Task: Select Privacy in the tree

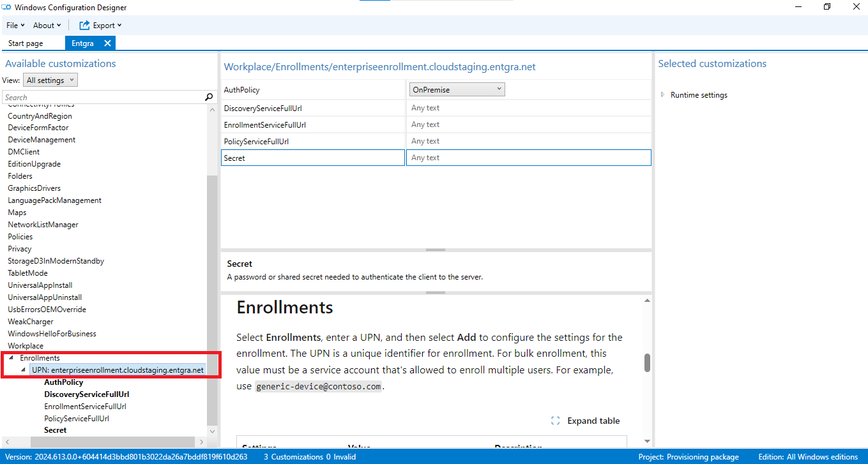Action: tap(19, 249)
